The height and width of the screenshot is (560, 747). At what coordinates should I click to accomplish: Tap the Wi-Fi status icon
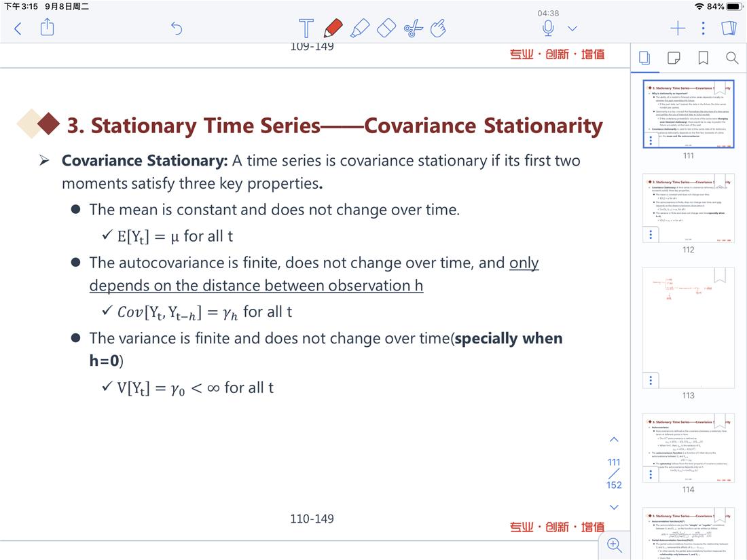[699, 6]
